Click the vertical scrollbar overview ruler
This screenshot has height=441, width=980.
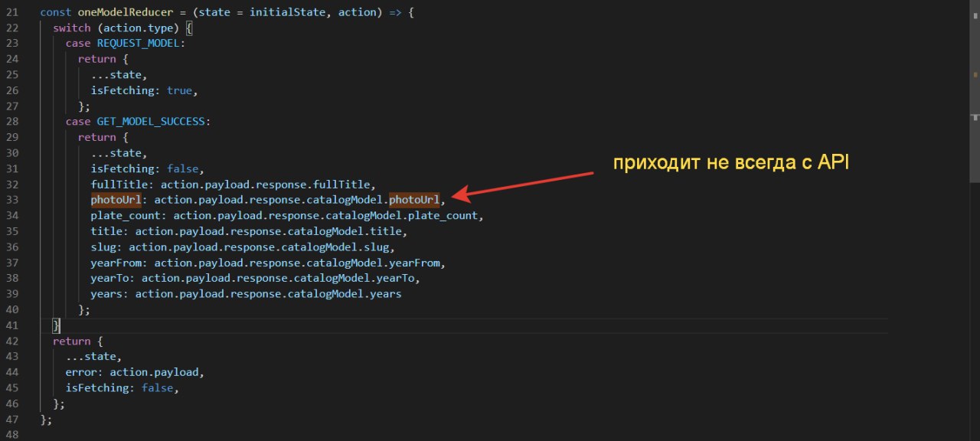tap(975, 220)
